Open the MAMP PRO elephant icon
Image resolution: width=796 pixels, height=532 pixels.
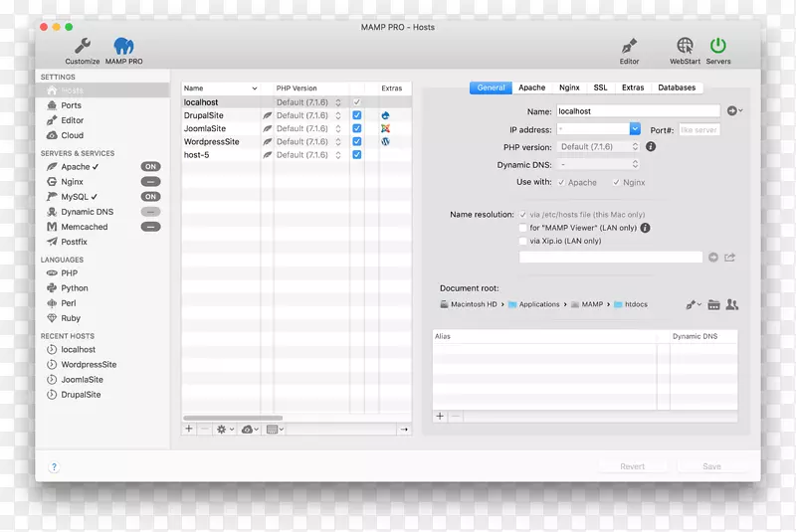[x=124, y=46]
